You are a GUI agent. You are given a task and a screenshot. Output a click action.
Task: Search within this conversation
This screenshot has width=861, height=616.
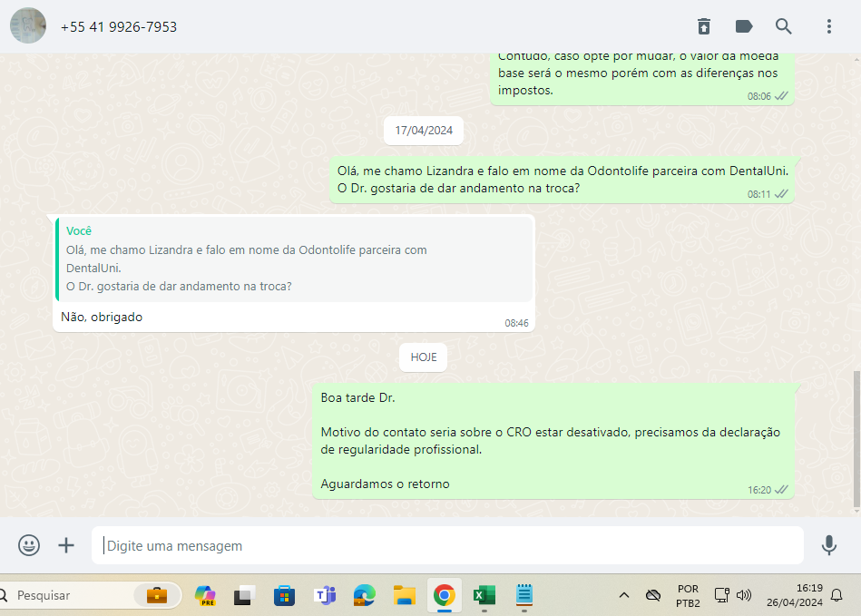tap(784, 26)
